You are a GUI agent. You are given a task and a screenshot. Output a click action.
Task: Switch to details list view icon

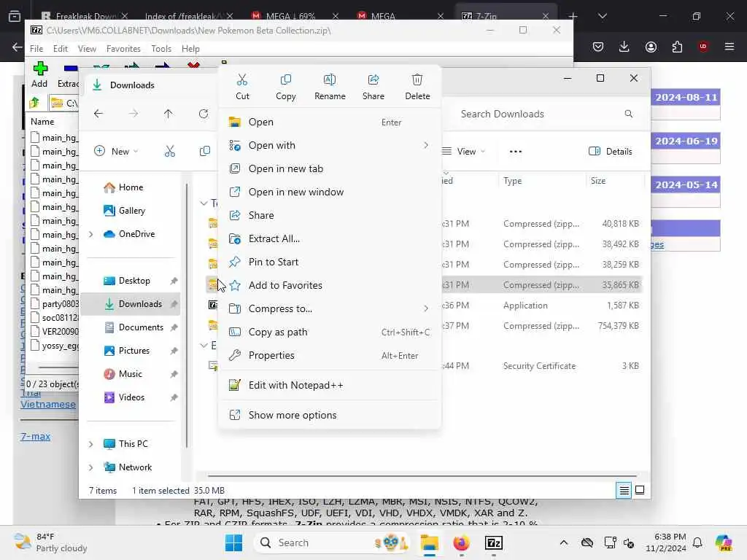point(624,490)
